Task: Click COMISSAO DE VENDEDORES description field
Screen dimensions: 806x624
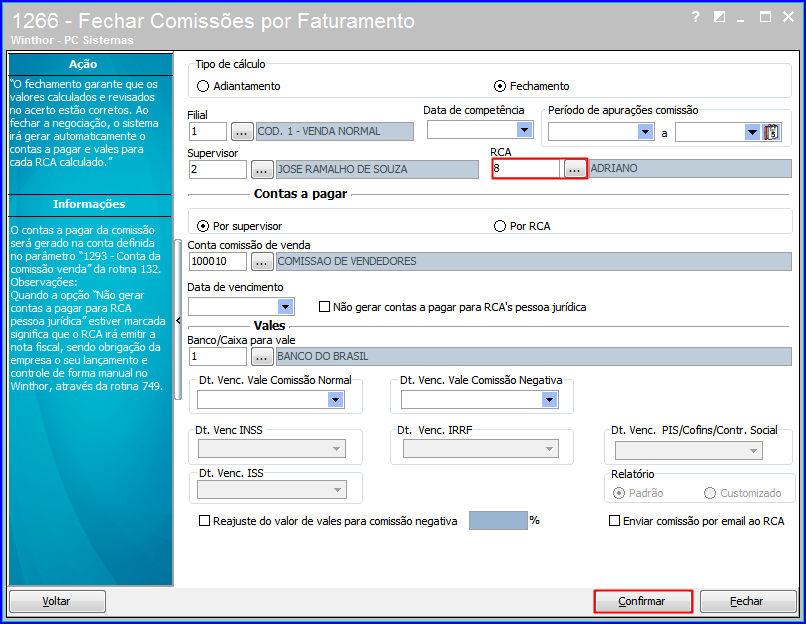Action: pyautogui.click(x=534, y=262)
